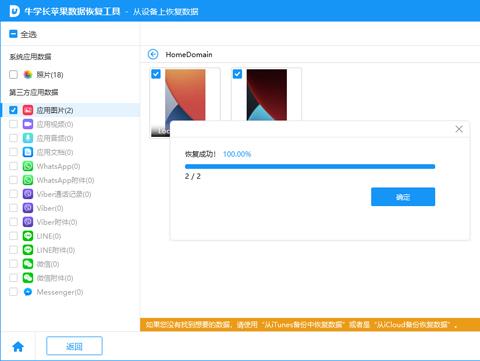
Task: Click the 返回 back button
Action: 74,346
